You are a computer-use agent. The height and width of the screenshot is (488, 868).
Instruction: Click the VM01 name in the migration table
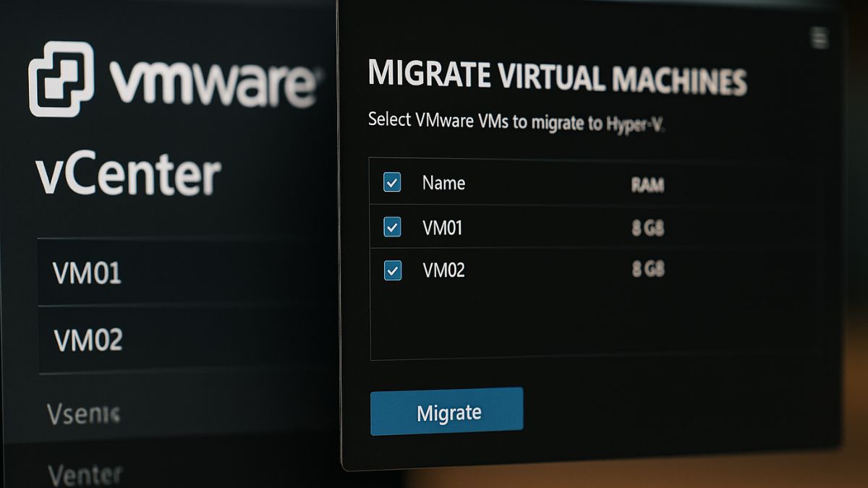442,228
